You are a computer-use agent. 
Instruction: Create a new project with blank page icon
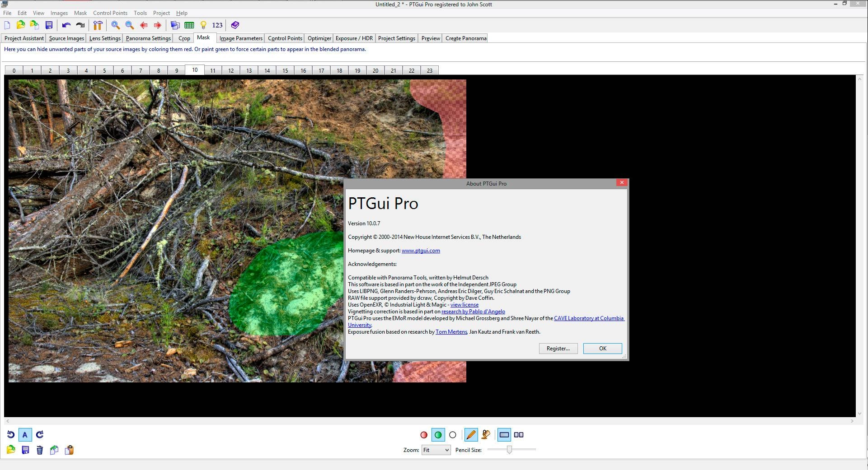[x=7, y=25]
